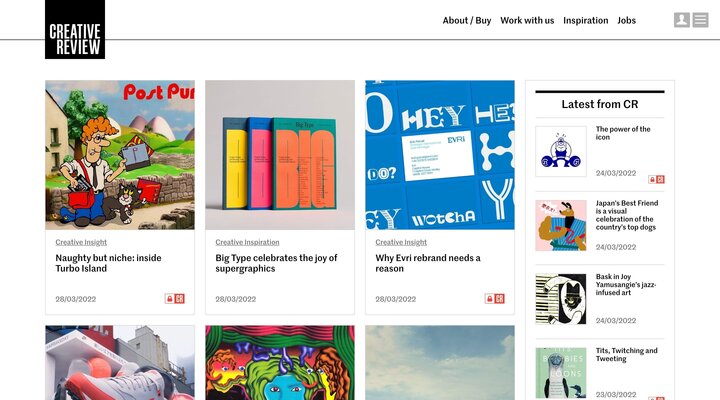Open 'Why Evri rebrand needs a reason' headline

(x=428, y=264)
